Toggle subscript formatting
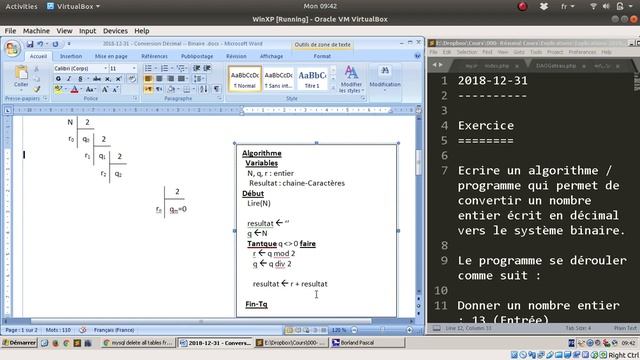 point(107,79)
